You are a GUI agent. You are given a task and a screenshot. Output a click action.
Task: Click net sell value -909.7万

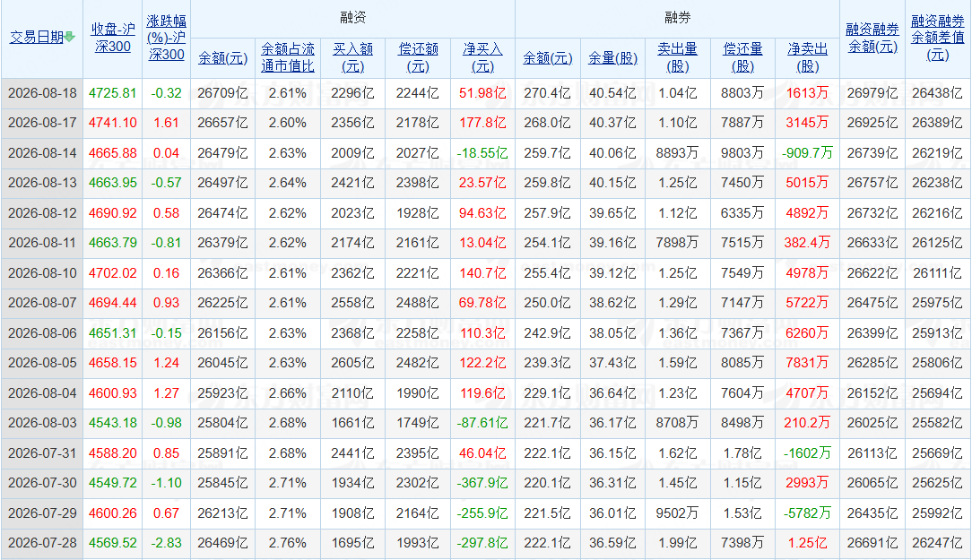[808, 153]
